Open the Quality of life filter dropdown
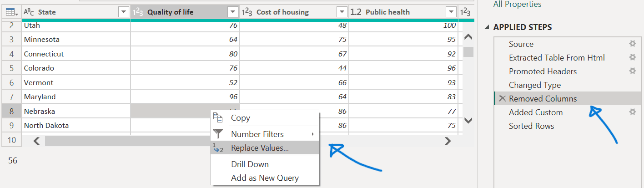This screenshot has width=644, height=188. point(232,12)
